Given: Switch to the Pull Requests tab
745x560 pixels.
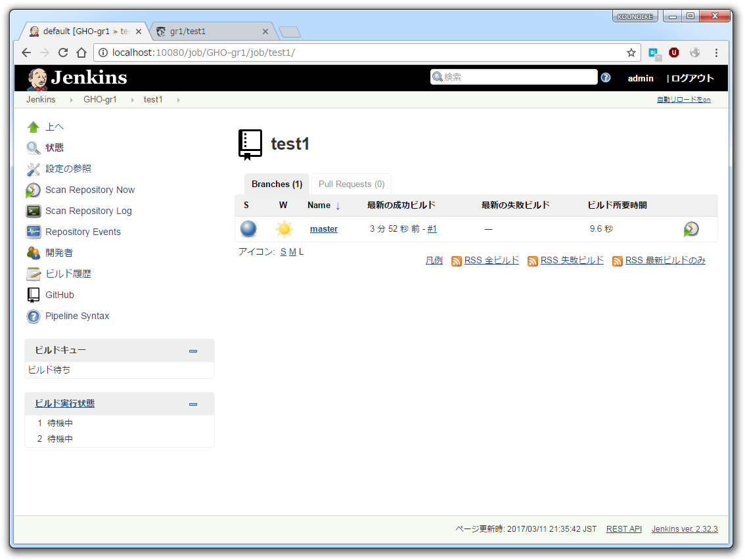Looking at the screenshot, I should click(351, 184).
